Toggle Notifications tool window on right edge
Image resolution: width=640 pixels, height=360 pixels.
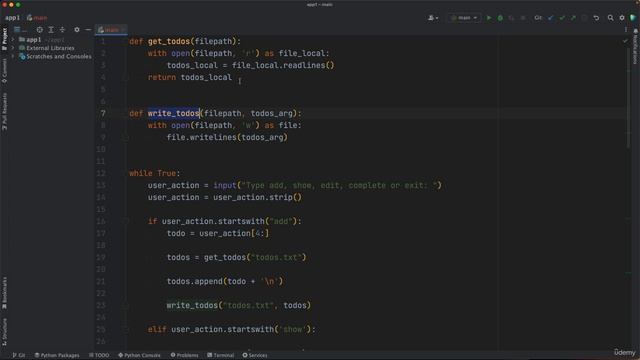tap(636, 47)
